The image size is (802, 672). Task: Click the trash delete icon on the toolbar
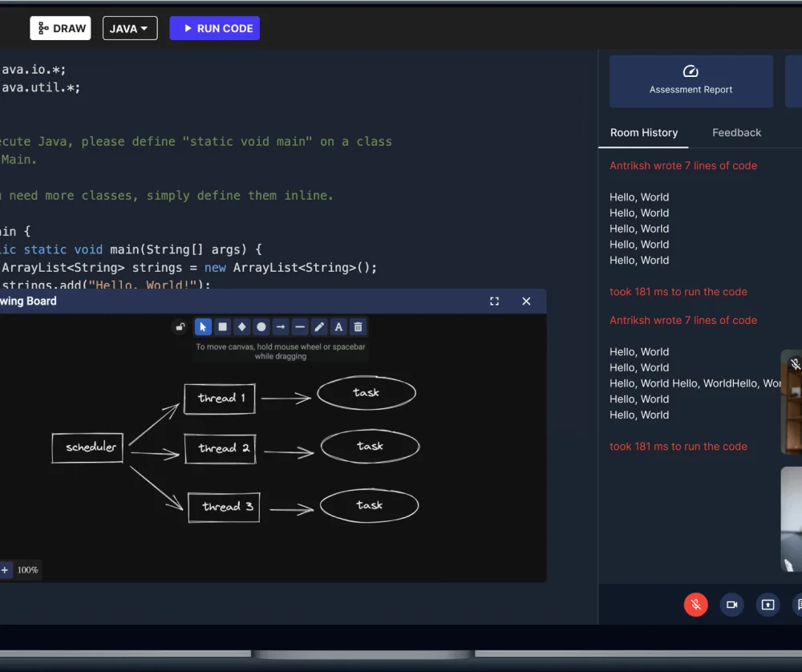(357, 326)
